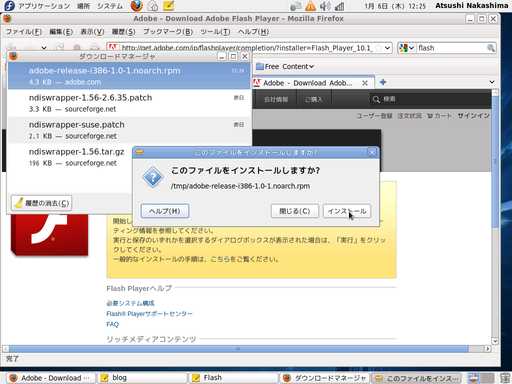The image size is (512, 384).
Task: Open the History (S) menu
Action: (x=123, y=32)
